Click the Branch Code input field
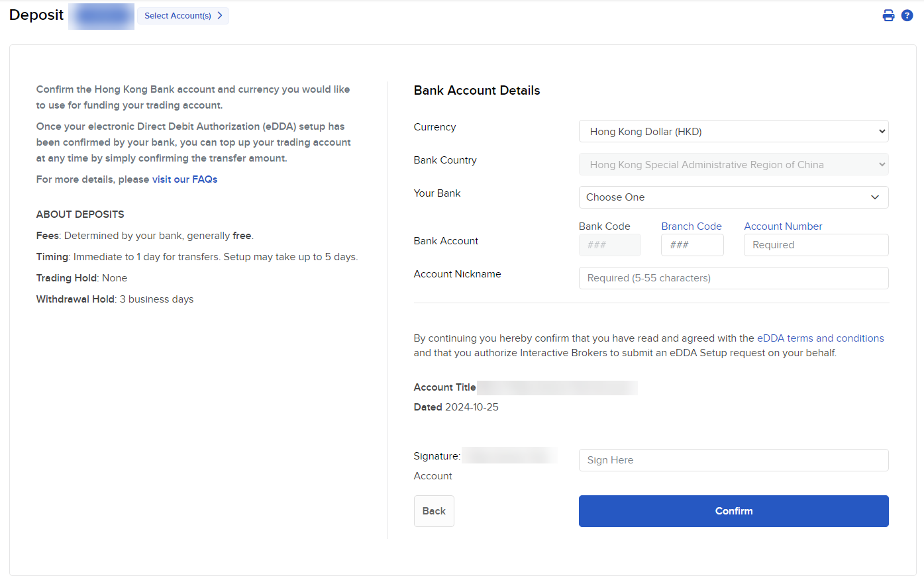This screenshot has width=924, height=580. [x=692, y=245]
